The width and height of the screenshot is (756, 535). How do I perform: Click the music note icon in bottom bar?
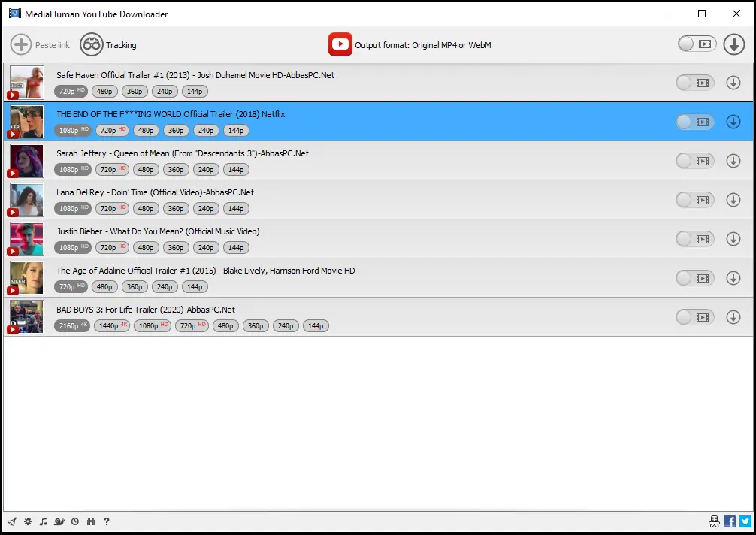44,521
